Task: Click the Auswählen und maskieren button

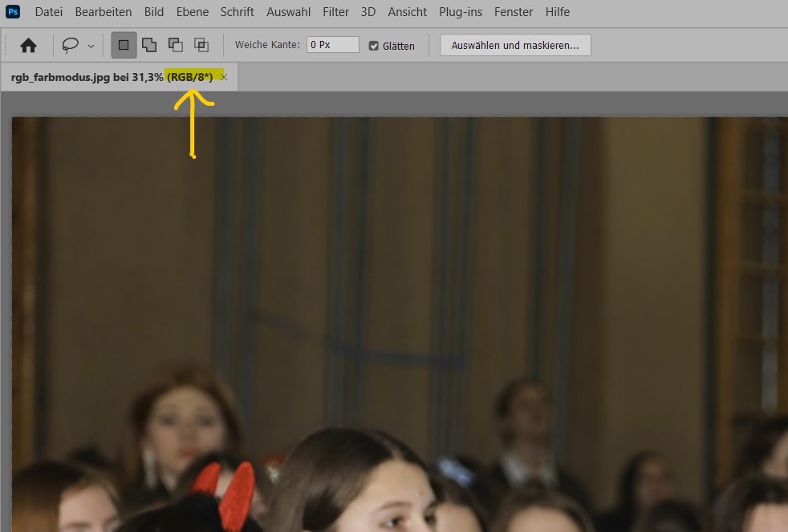Action: 515,45
